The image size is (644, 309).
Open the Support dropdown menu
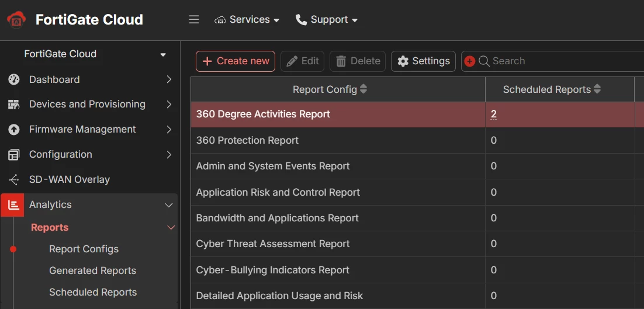coord(327,20)
